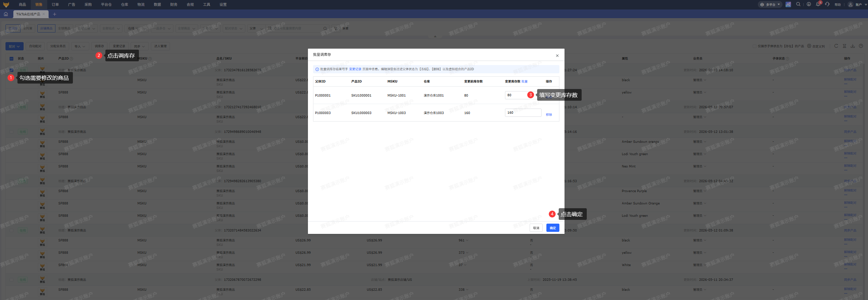Viewport: 868px width, 300px height.
Task: Open notifications bell
Action: click(x=818, y=4)
